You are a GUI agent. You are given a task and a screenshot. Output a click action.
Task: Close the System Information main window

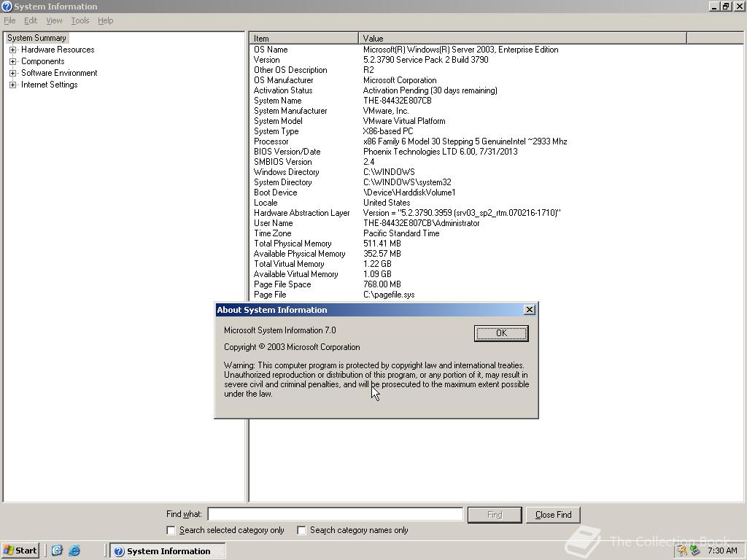pyautogui.click(x=739, y=6)
